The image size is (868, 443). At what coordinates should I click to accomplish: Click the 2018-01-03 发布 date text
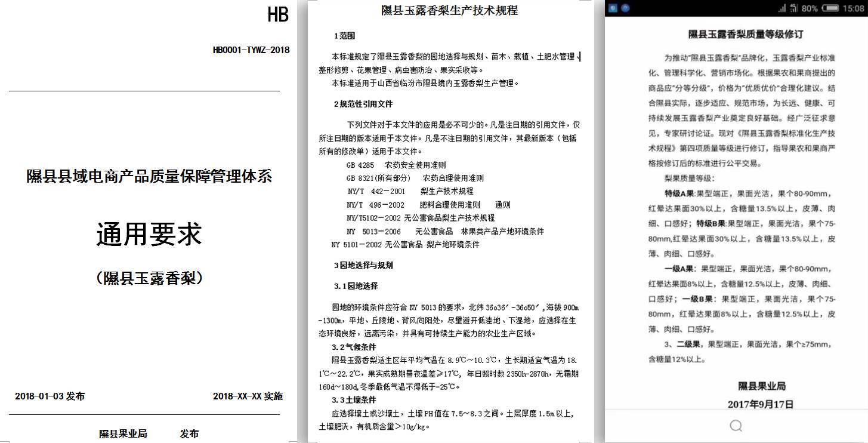click(x=50, y=396)
